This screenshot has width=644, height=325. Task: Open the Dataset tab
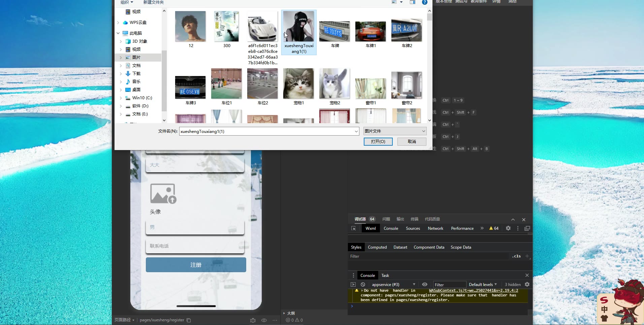400,247
